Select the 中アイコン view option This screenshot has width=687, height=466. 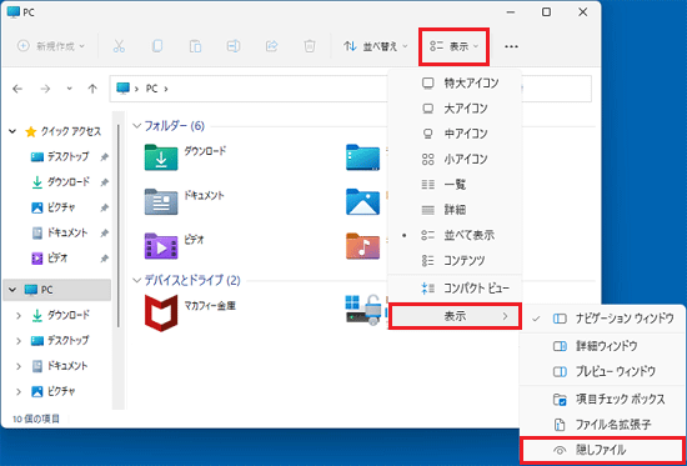(455, 134)
